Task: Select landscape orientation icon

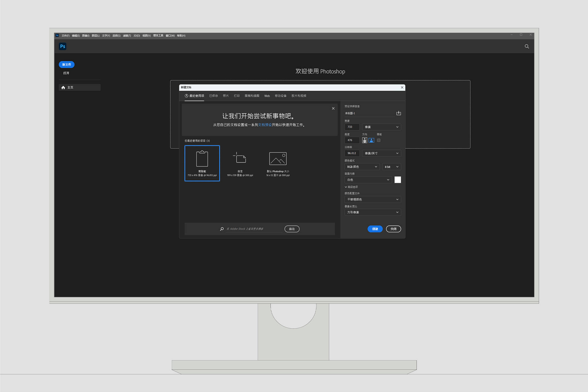Action: pyautogui.click(x=371, y=140)
